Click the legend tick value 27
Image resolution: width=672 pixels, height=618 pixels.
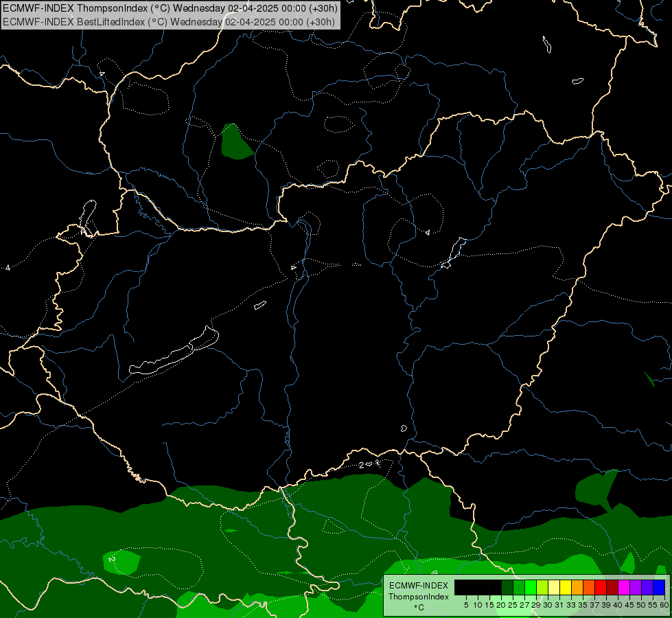coord(524,605)
